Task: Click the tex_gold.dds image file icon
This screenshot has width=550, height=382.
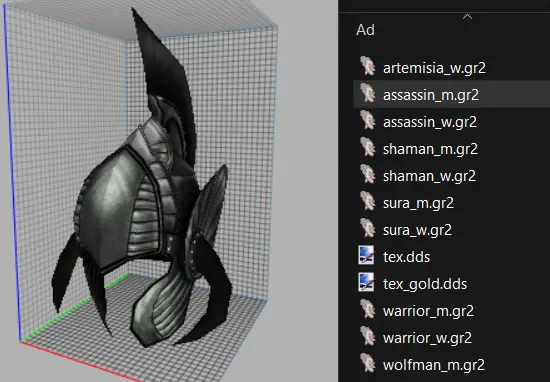Action: click(367, 283)
